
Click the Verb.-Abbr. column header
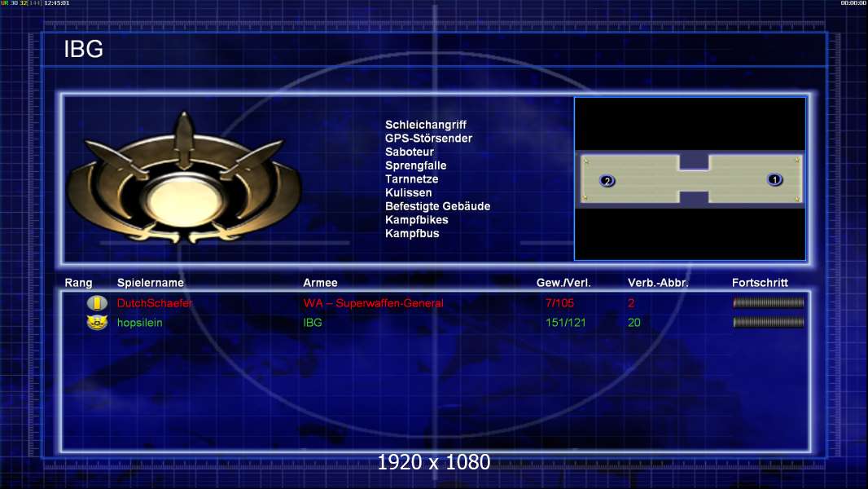658,283
